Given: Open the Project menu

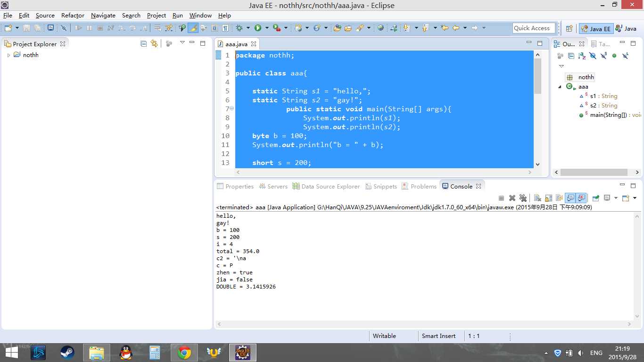Looking at the screenshot, I should [157, 15].
